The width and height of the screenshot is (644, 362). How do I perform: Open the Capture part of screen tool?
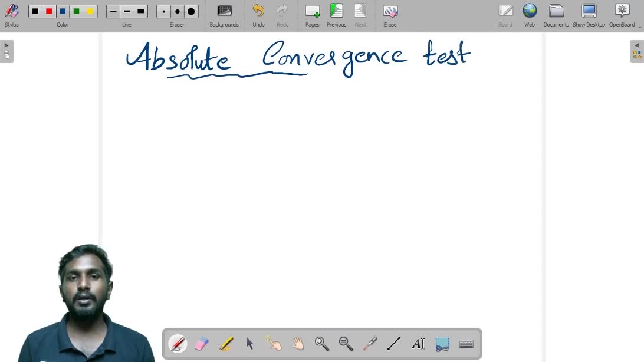442,344
